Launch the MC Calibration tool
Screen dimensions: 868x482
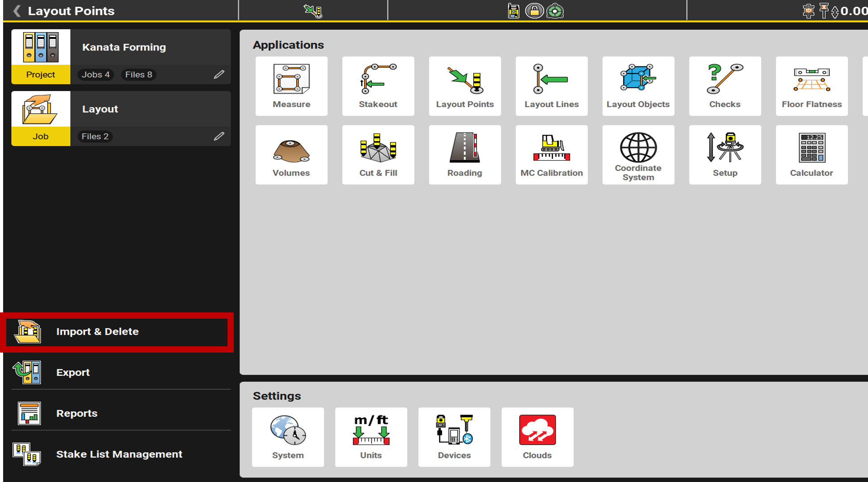pyautogui.click(x=551, y=155)
